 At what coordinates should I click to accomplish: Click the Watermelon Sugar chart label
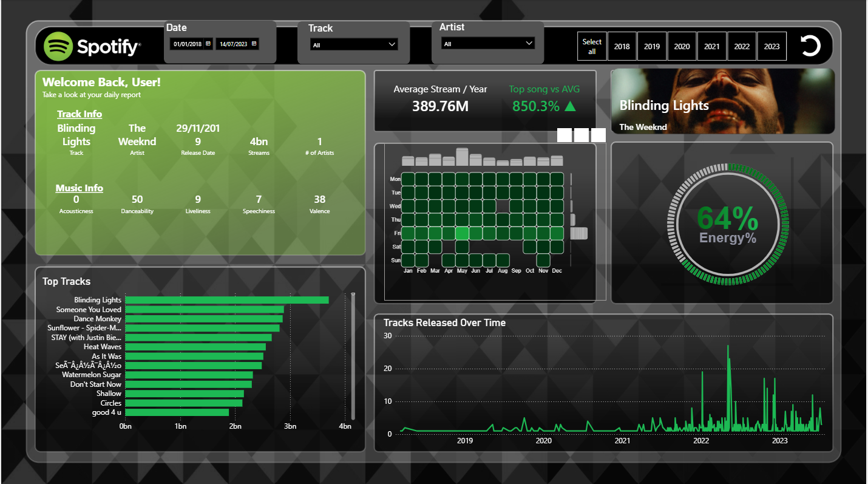coord(92,375)
